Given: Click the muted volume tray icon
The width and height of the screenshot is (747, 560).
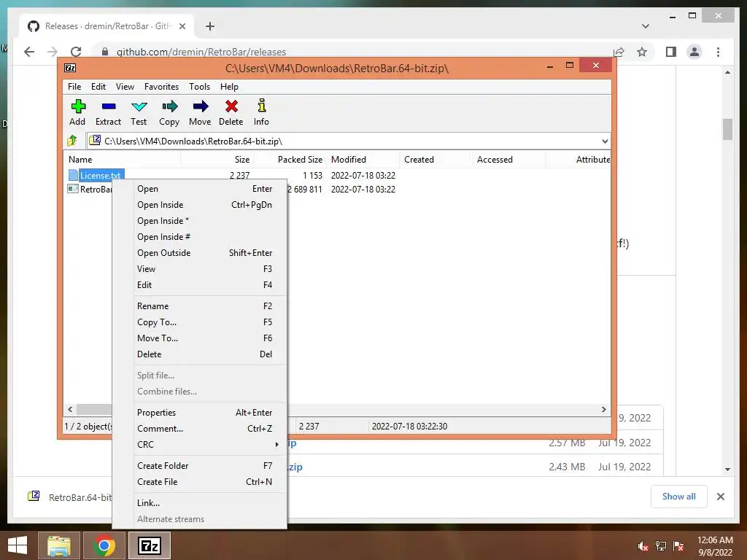Looking at the screenshot, I should click(x=643, y=546).
